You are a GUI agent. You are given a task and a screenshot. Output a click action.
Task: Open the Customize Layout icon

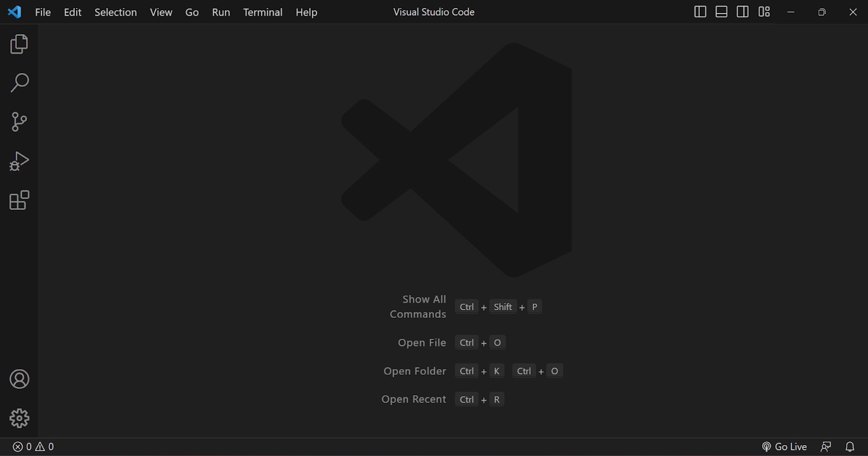tap(764, 12)
